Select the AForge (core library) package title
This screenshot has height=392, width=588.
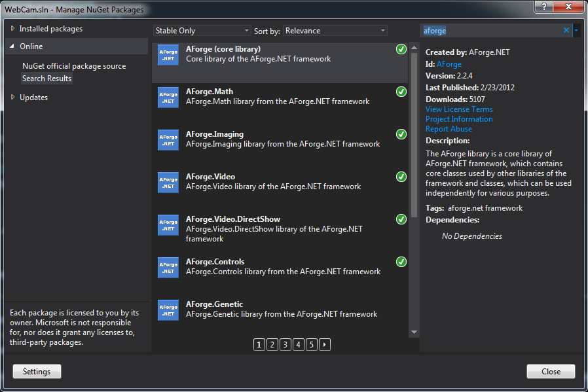(x=223, y=49)
